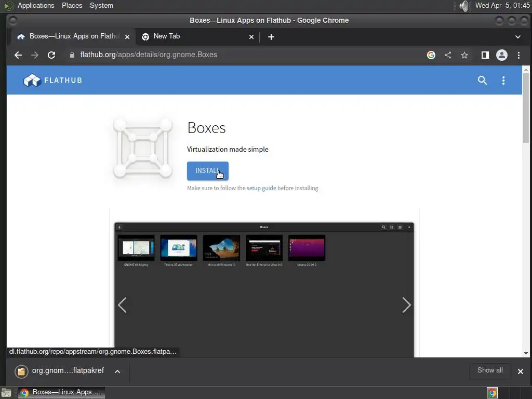This screenshot has width=532, height=399.
Task: Open the Google icon in address bar
Action: [x=431, y=55]
